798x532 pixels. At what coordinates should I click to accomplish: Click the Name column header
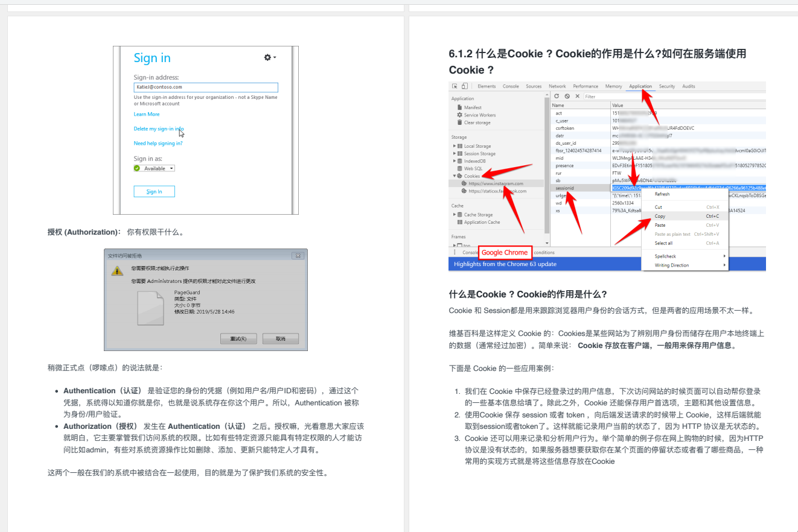pos(581,105)
